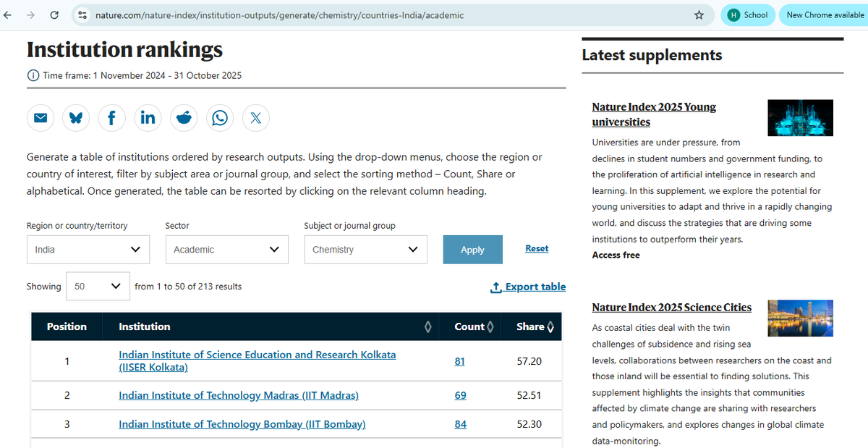Open the Subject dropdown showing Chemistry
This screenshot has width=868, height=448.
[x=366, y=249]
